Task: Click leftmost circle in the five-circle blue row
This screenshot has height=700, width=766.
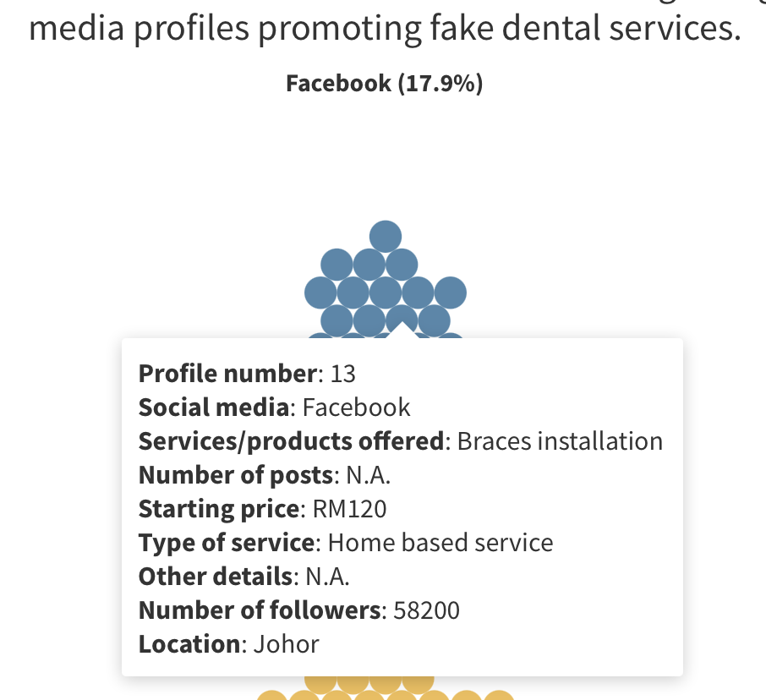Action: [x=320, y=293]
